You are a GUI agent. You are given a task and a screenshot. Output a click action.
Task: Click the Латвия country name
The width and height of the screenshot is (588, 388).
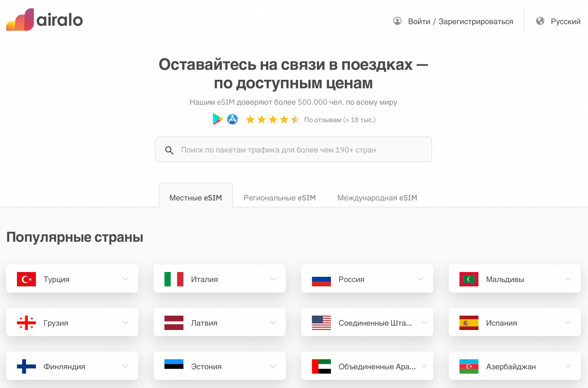click(204, 323)
